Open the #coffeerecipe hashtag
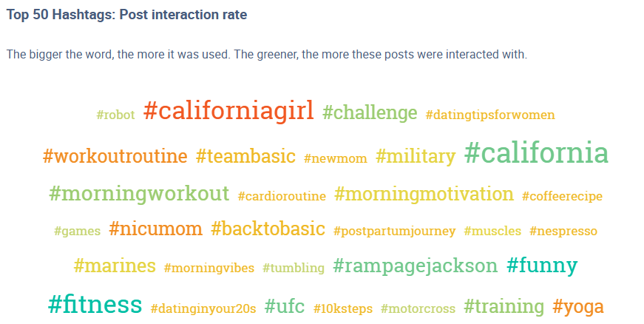Image resolution: width=644 pixels, height=324 pixels. point(562,197)
